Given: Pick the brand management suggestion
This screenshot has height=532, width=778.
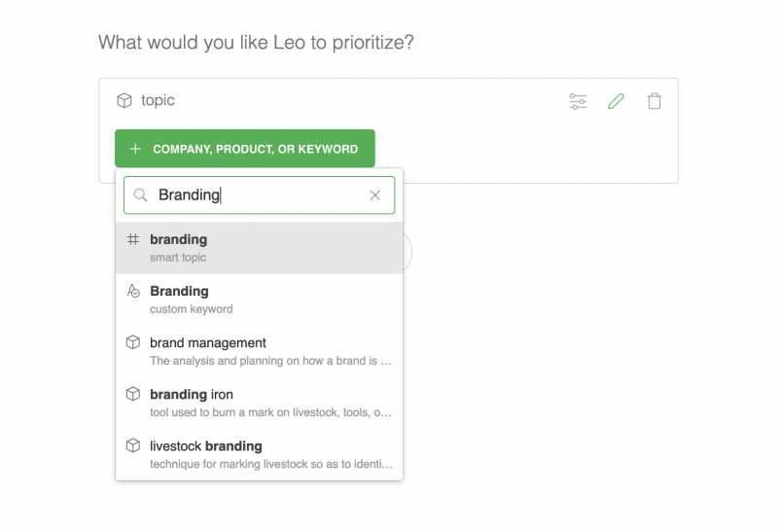Looking at the screenshot, I should pos(259,350).
